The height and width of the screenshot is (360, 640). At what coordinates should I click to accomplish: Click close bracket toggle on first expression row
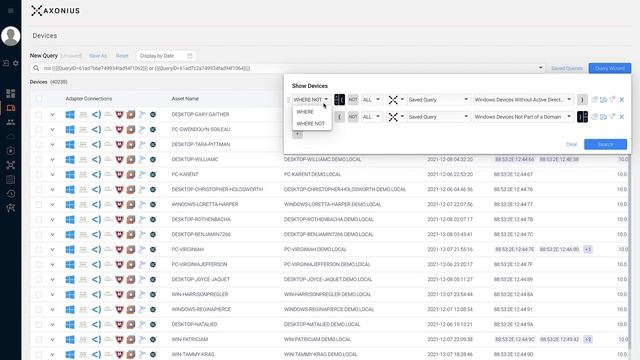click(x=582, y=100)
